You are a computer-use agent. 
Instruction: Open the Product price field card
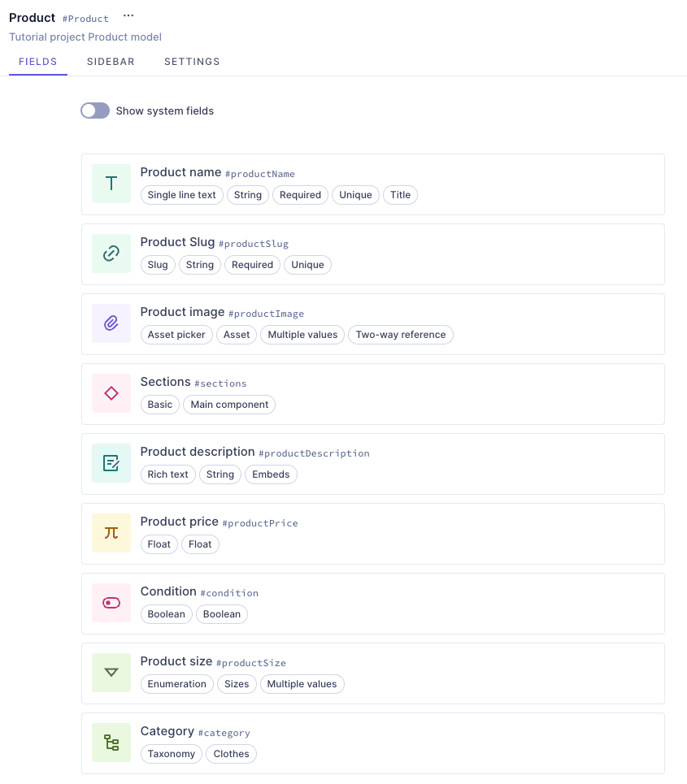pos(372,533)
